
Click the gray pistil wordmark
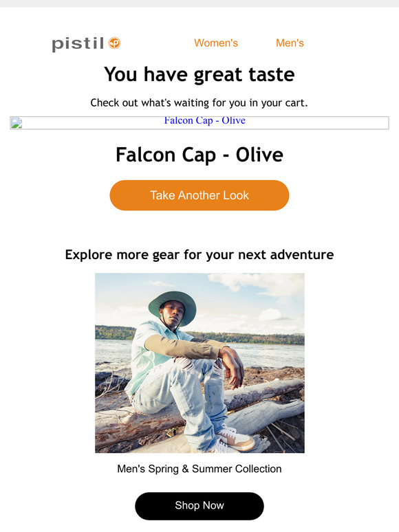pos(78,44)
